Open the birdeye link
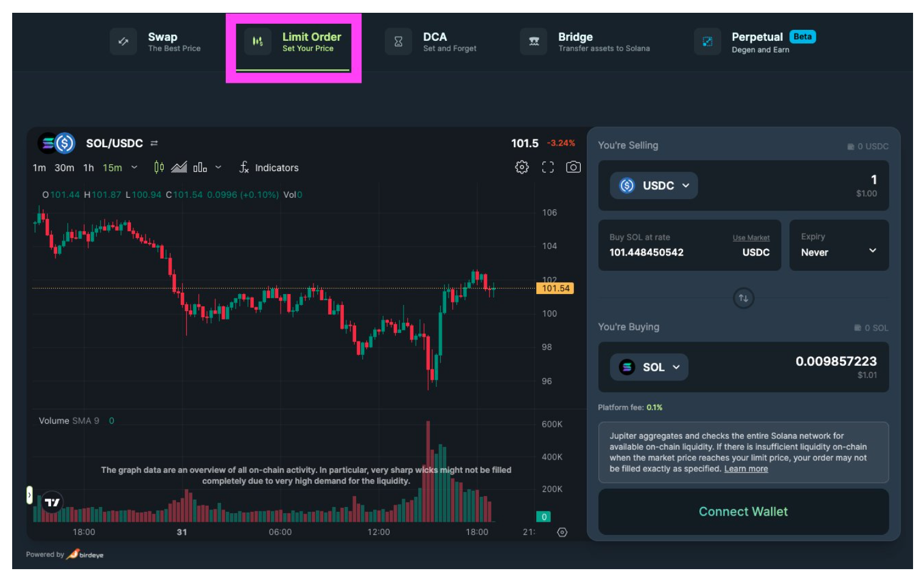The image size is (924, 588). pos(85,555)
